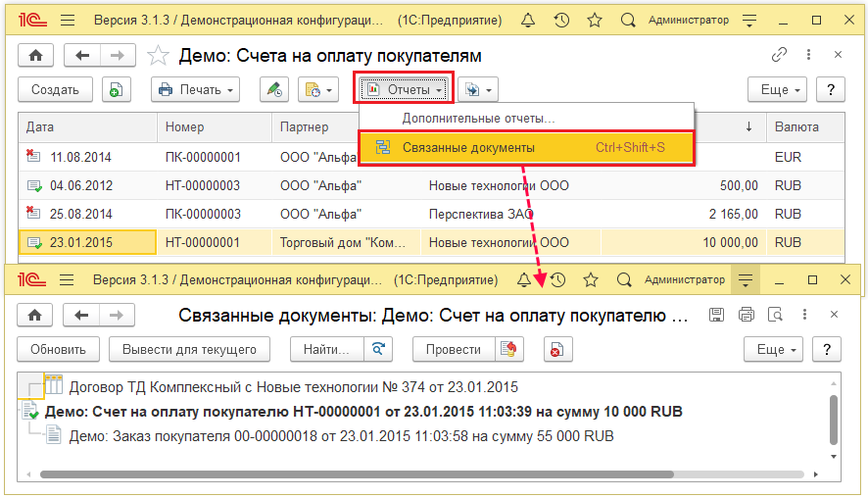Screen dimensions: 868x498
Task: Add invoices list to favorites star
Action: point(158,56)
